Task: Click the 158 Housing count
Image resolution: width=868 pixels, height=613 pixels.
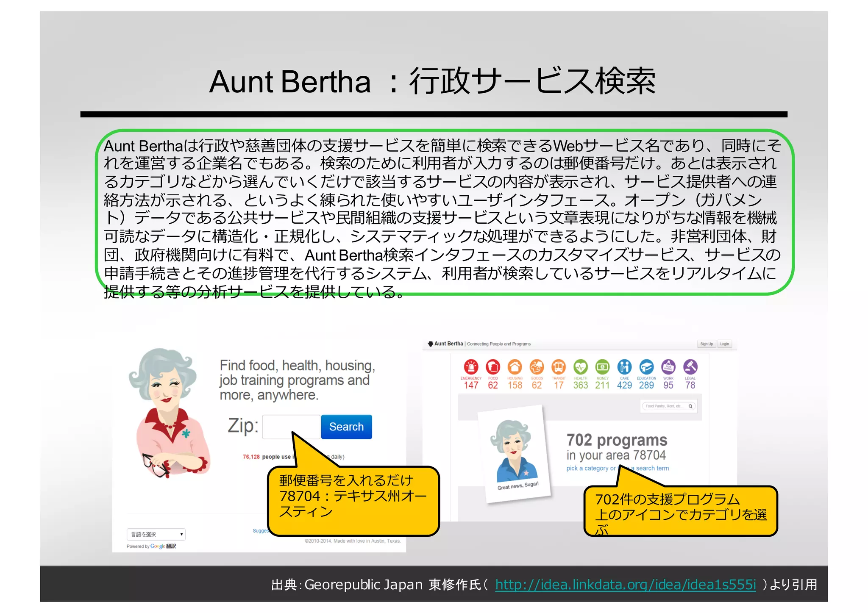Action: pyautogui.click(x=515, y=385)
